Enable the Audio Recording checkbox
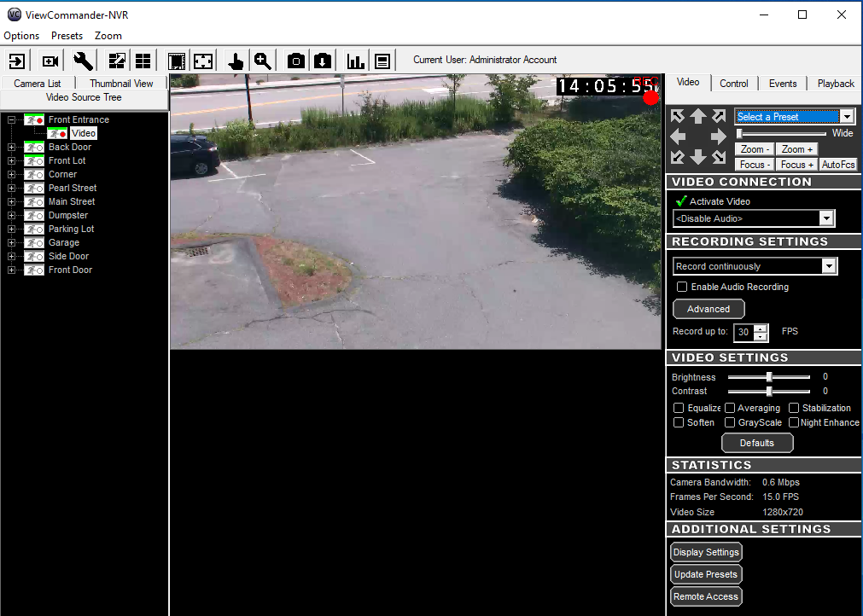This screenshot has width=863, height=616. [x=682, y=287]
